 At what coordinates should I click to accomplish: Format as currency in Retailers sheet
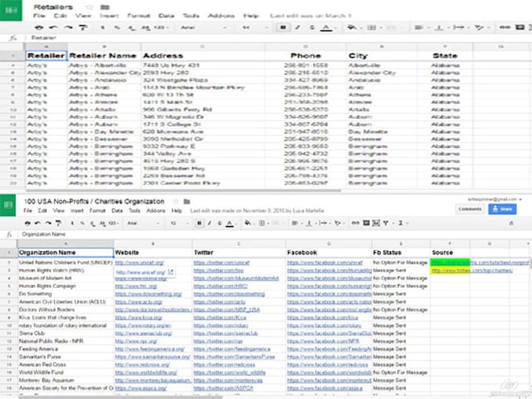pos(102,27)
